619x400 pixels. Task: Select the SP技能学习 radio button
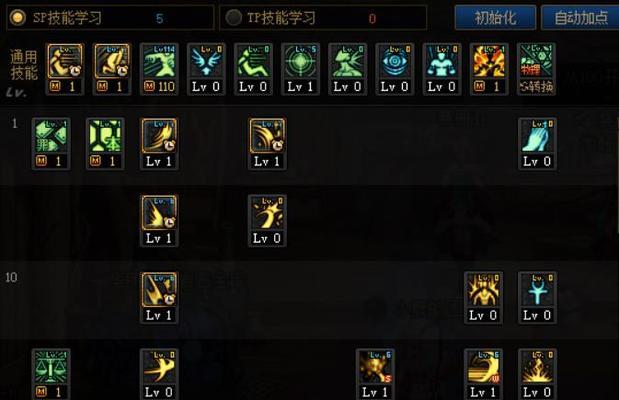pos(18,17)
